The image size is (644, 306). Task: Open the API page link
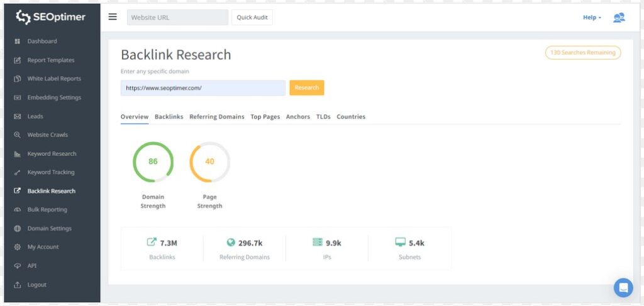(x=32, y=266)
